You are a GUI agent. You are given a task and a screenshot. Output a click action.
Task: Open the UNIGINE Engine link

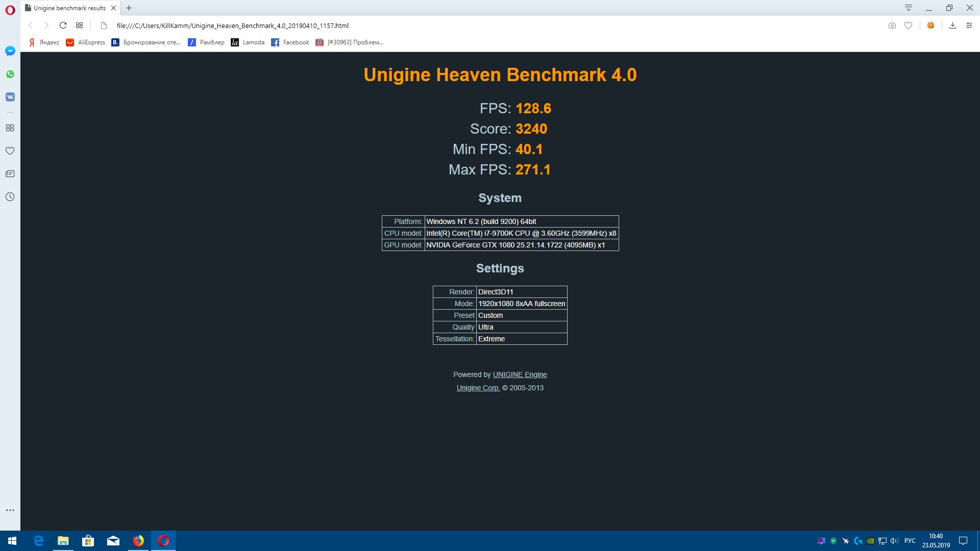pos(520,374)
